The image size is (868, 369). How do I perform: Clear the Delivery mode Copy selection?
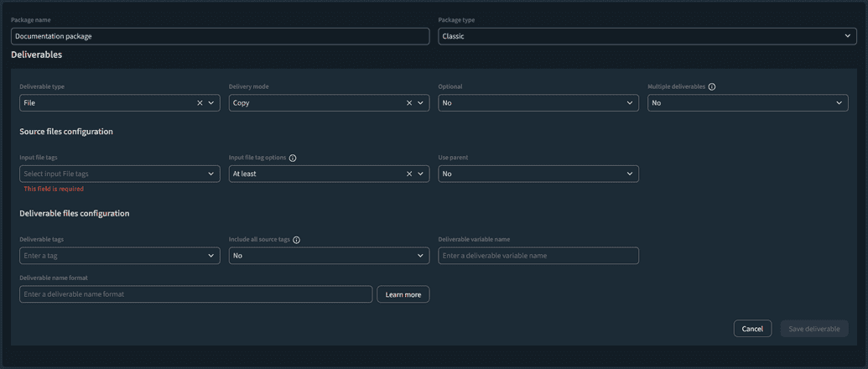409,103
